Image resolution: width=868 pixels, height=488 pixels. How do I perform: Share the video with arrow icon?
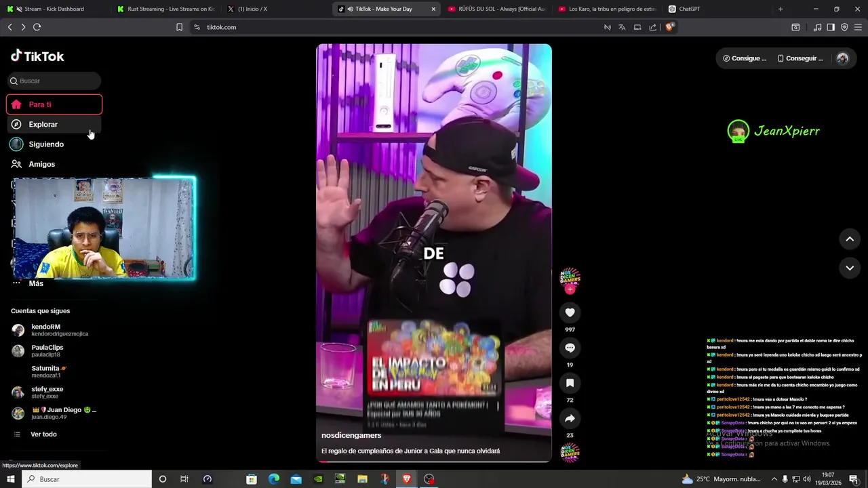point(570,418)
